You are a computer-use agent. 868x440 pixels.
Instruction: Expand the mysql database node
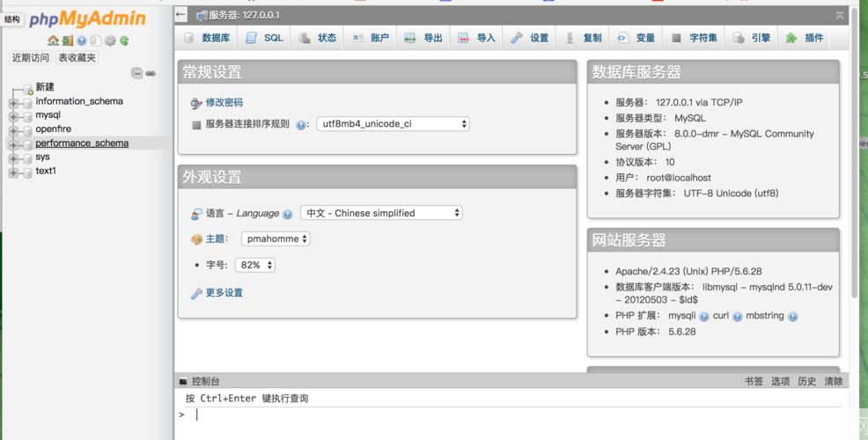tap(12, 117)
